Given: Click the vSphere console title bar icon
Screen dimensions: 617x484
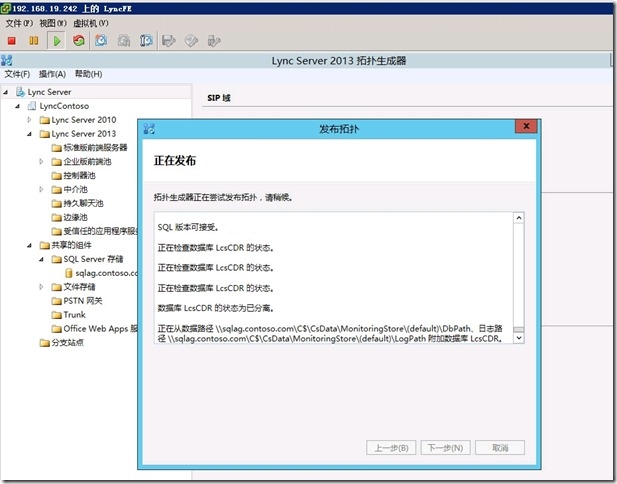Looking at the screenshot, I should 5,8.
